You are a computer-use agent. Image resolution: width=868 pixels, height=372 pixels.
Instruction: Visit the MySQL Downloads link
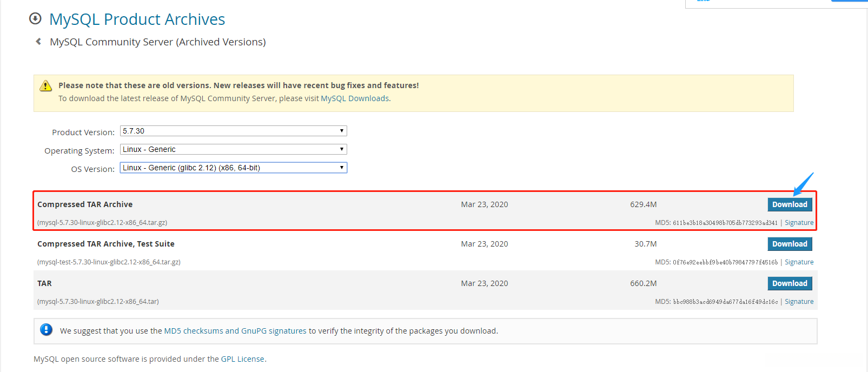(x=355, y=98)
